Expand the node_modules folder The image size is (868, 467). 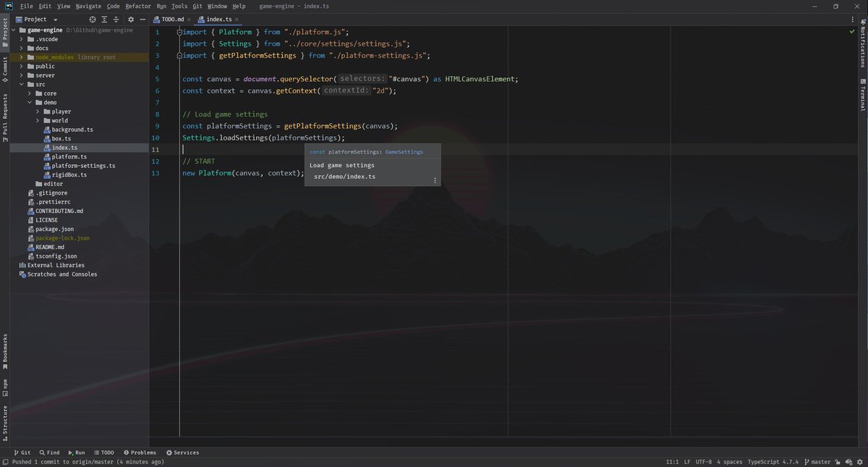pos(22,57)
